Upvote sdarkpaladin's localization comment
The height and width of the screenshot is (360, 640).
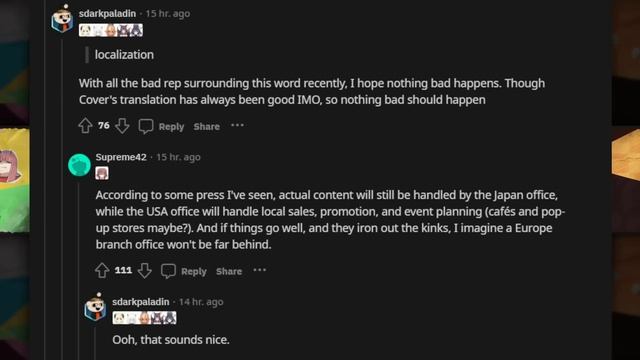click(85, 126)
